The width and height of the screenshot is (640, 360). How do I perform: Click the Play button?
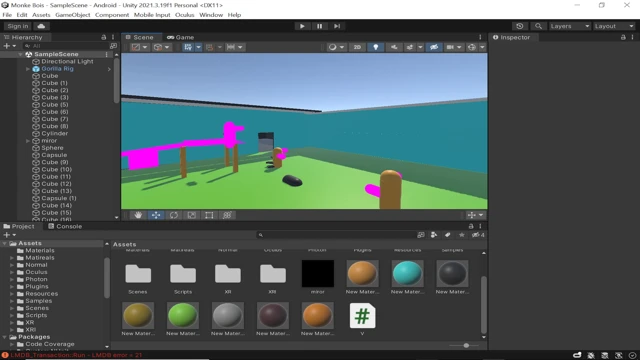[302, 26]
